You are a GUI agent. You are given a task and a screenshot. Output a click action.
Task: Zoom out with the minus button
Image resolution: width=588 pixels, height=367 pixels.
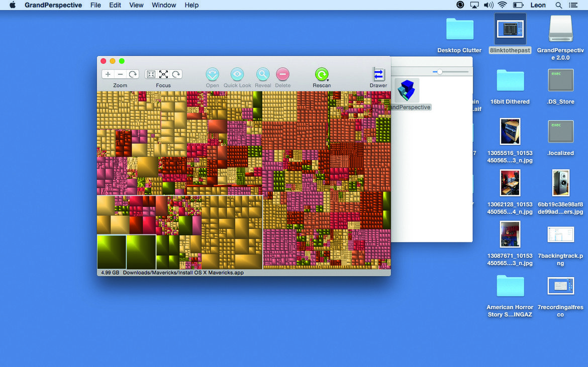[121, 74]
